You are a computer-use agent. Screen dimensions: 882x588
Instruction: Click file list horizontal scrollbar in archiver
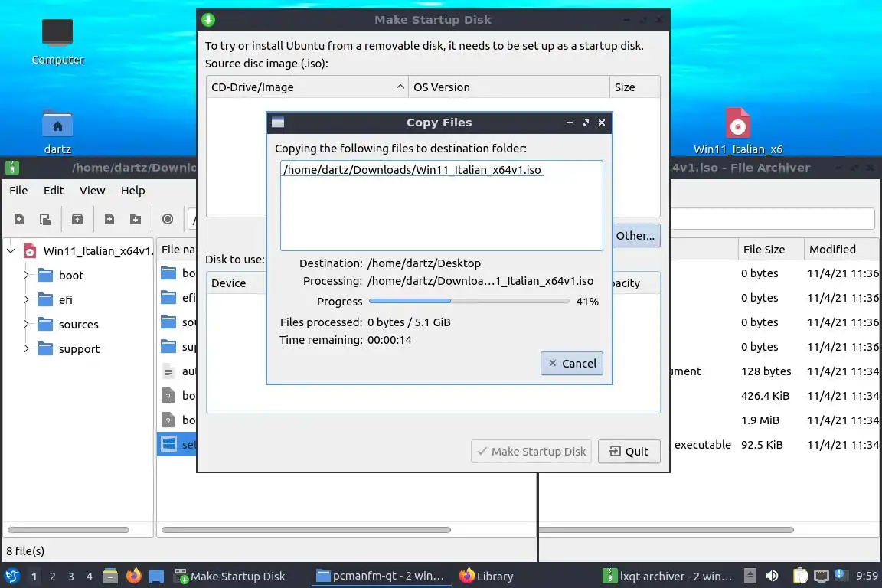click(306, 530)
